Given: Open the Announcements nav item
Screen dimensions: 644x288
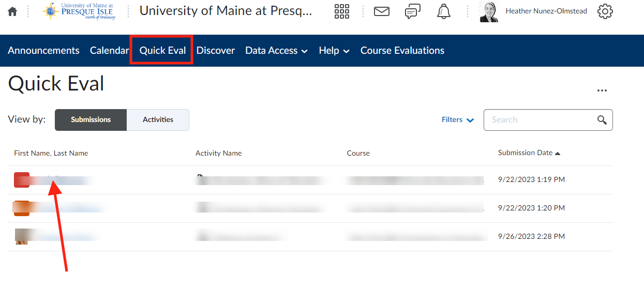Looking at the screenshot, I should point(43,51).
